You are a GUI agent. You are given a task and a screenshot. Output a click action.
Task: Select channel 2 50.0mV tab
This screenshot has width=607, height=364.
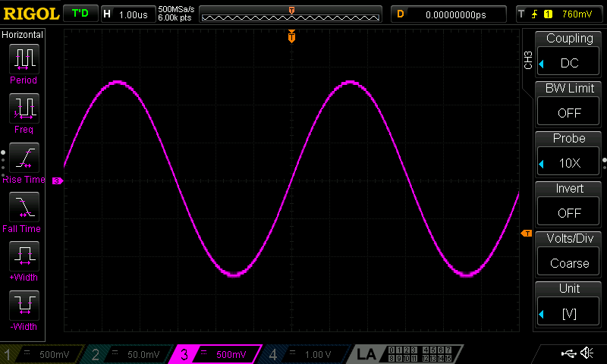(127, 354)
